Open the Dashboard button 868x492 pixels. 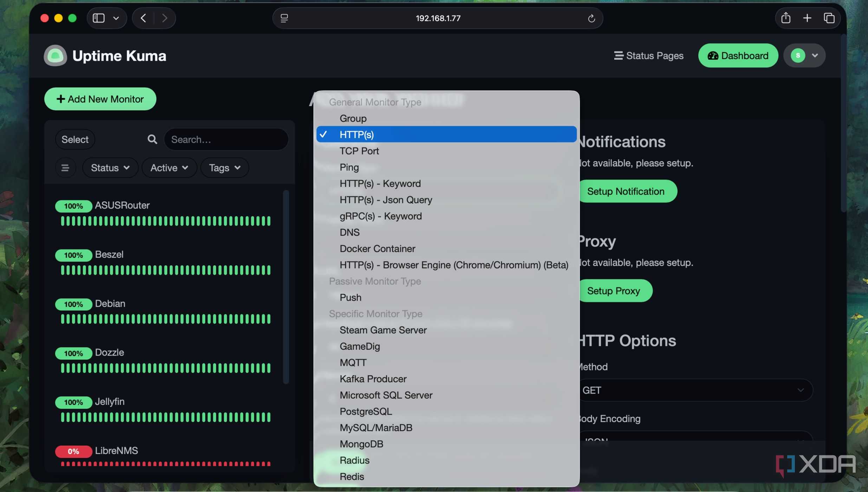point(738,56)
